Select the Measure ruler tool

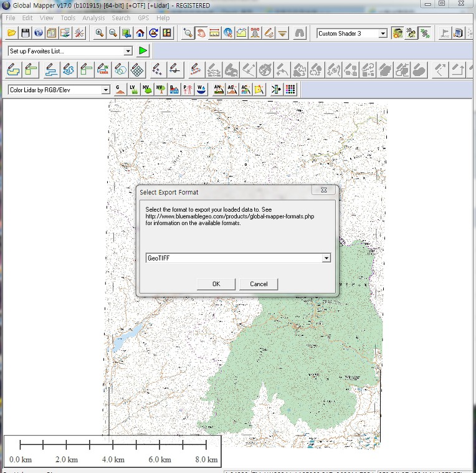(x=214, y=33)
